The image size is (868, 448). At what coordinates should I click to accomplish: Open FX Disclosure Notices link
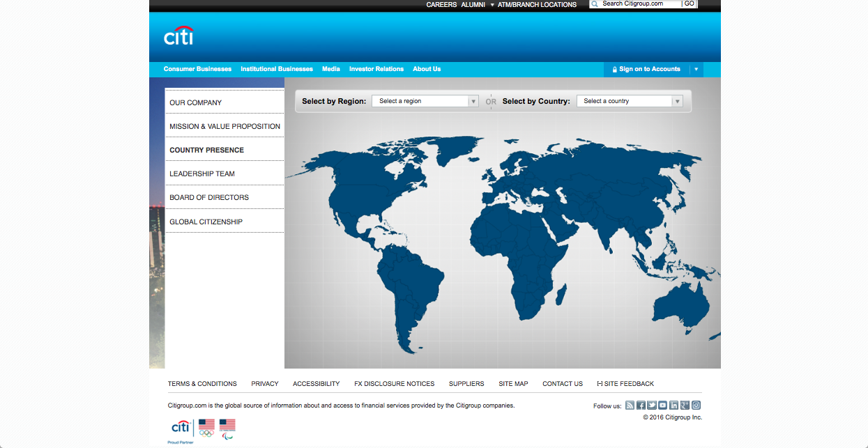tap(395, 384)
